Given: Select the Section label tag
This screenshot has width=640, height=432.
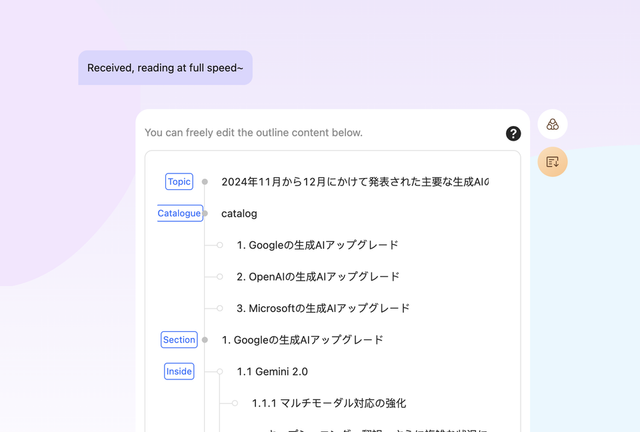Looking at the screenshot, I should coord(179,340).
